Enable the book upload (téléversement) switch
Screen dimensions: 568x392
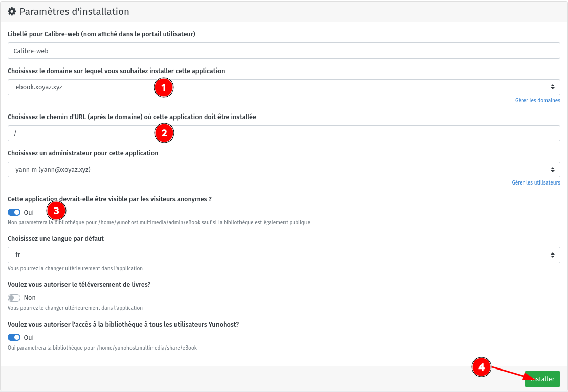pos(14,298)
